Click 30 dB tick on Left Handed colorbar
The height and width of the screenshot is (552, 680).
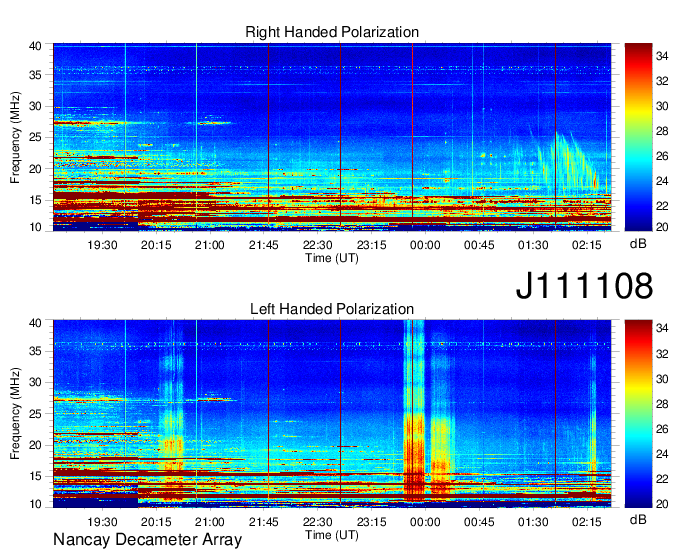click(x=662, y=379)
